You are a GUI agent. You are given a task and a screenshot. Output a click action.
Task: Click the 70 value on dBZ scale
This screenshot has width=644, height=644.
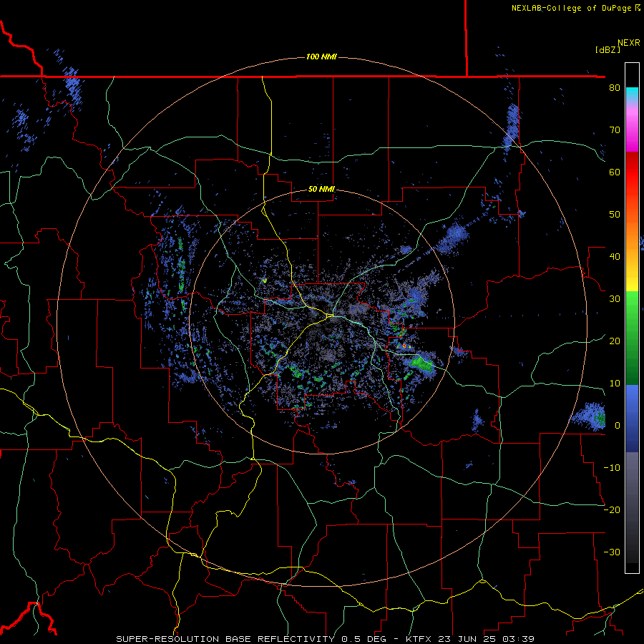(615, 130)
